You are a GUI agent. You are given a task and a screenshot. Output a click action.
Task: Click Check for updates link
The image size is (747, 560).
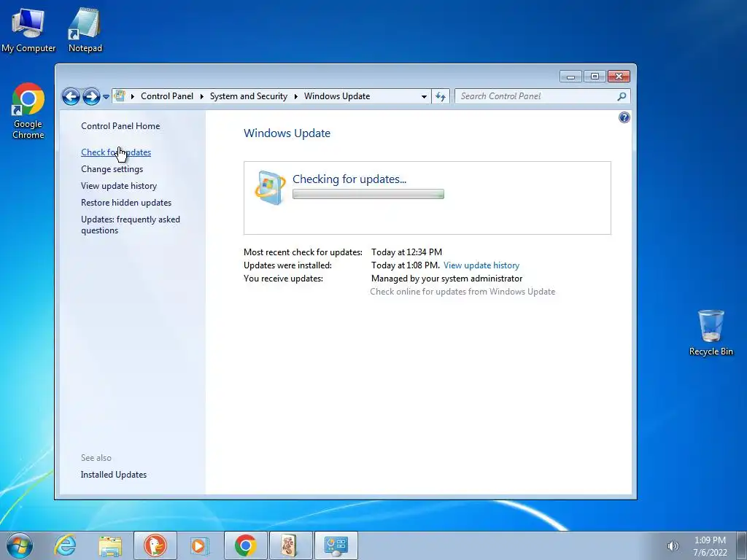116,152
